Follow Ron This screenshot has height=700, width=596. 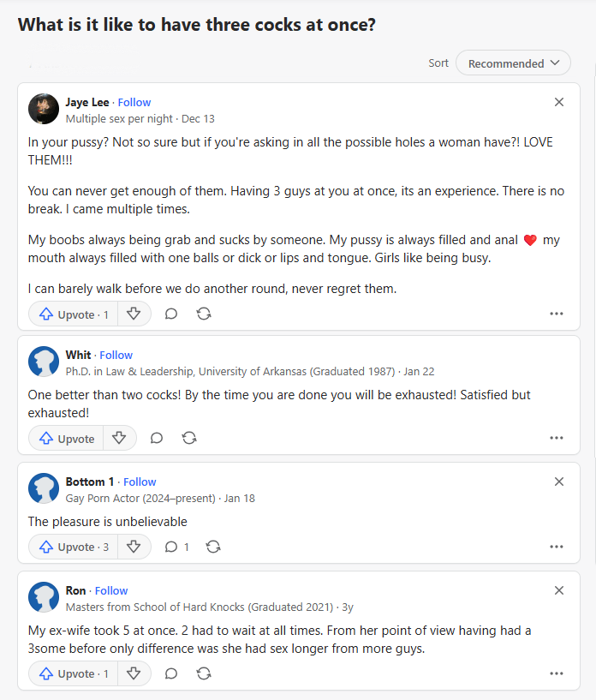111,590
